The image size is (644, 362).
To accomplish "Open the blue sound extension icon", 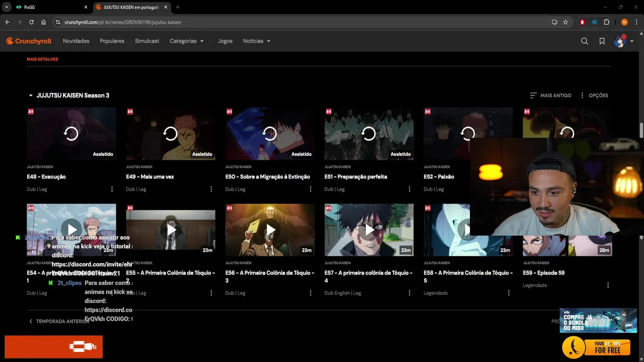I will click(x=594, y=22).
